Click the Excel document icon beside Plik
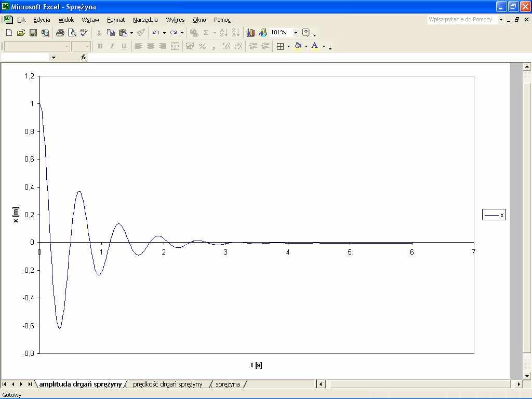 [x=8, y=20]
